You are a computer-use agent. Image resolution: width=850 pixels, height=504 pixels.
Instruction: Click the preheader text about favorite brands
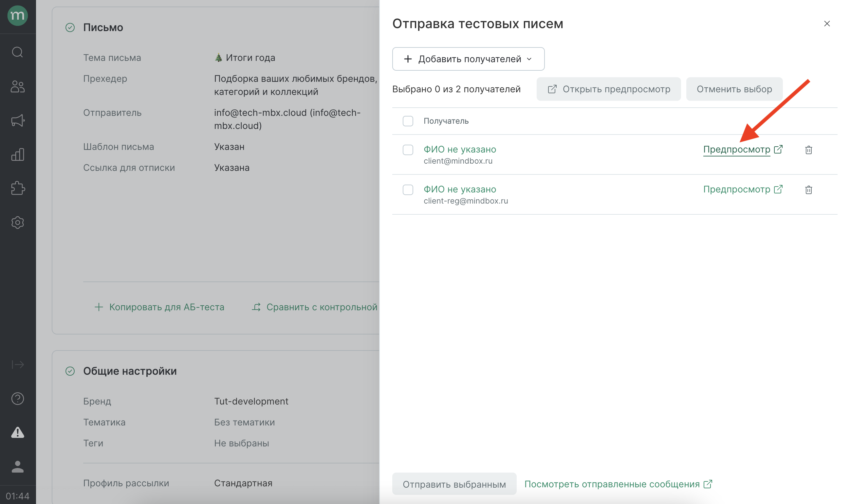(x=296, y=85)
